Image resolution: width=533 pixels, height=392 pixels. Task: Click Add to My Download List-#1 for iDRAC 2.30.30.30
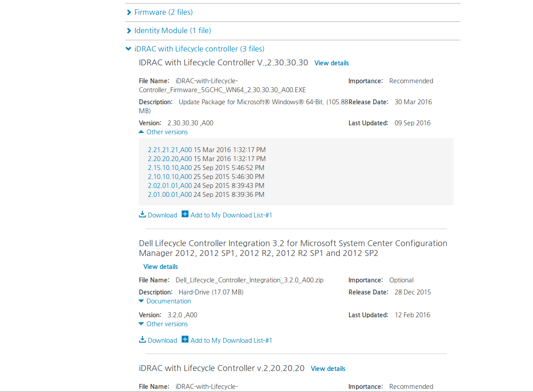[231, 215]
